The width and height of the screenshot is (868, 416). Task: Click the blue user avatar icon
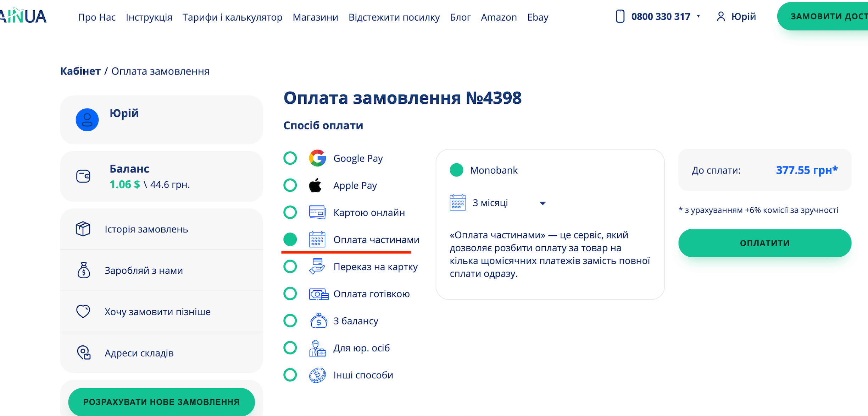(x=87, y=120)
